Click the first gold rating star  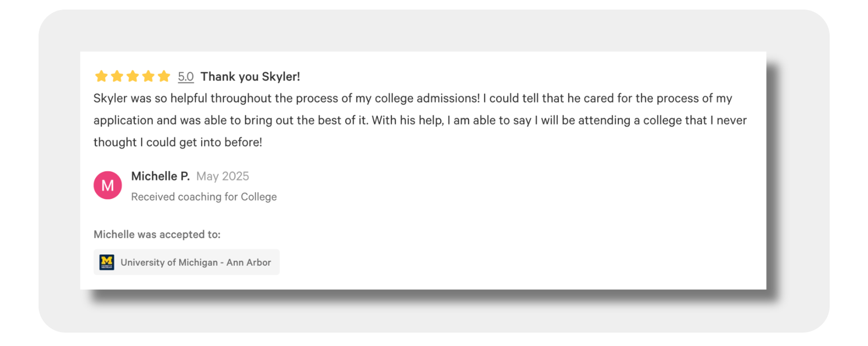click(101, 76)
